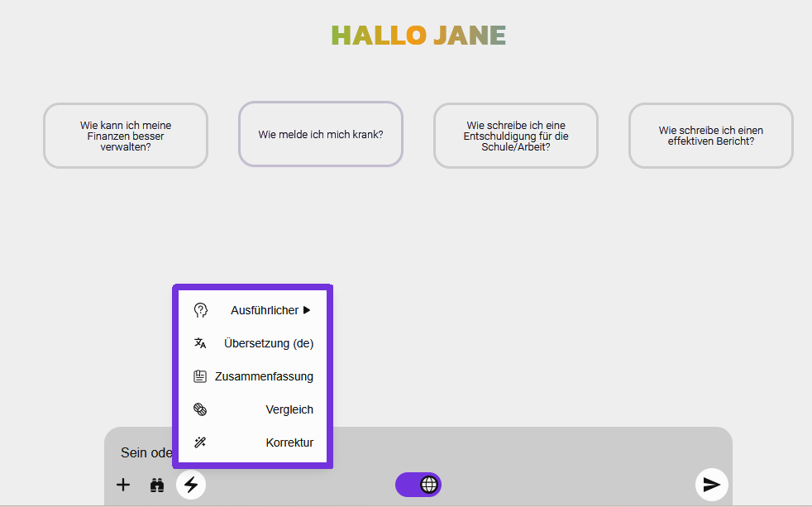The image size is (812, 507).
Task: Click the document icon beside Zusammenfassung
Action: (200, 376)
